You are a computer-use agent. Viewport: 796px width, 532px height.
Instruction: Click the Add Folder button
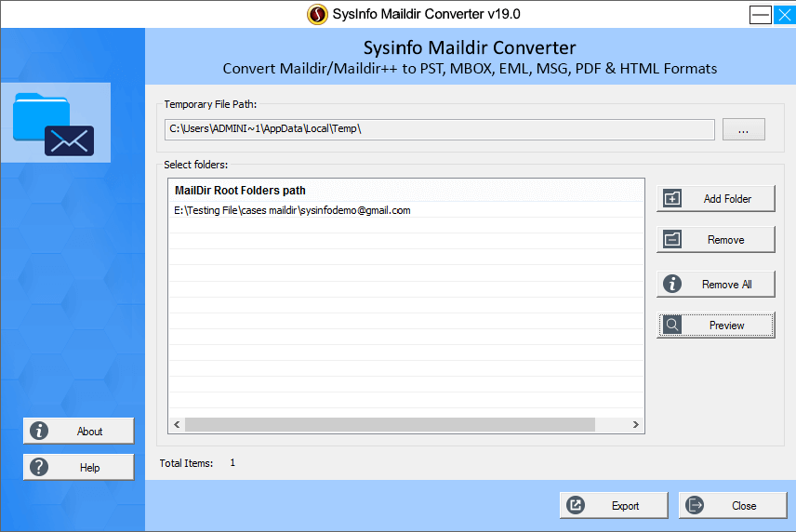716,198
